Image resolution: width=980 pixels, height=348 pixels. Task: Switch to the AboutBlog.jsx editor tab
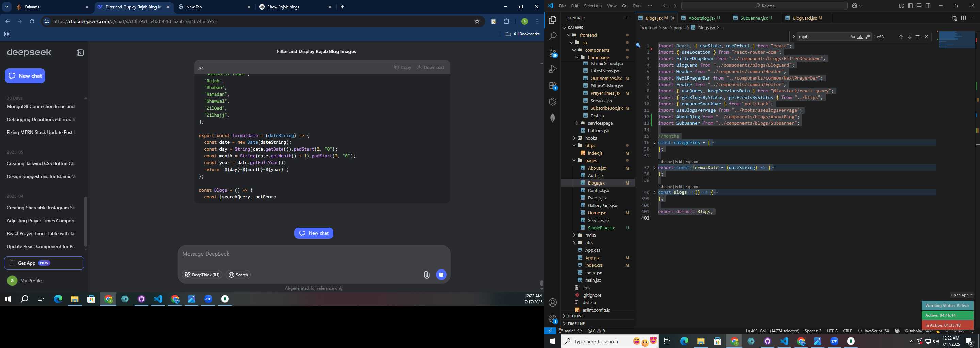pos(702,18)
